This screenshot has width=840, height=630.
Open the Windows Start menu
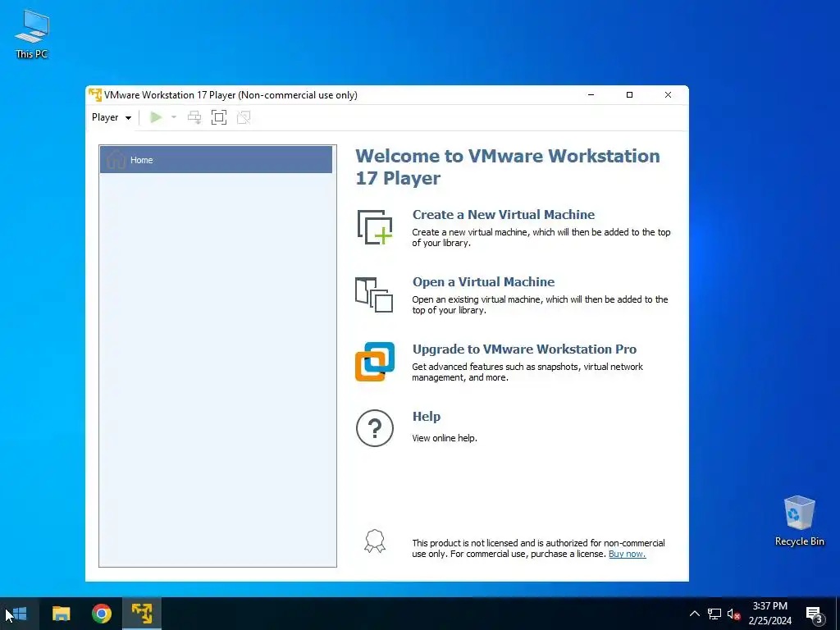click(x=20, y=614)
